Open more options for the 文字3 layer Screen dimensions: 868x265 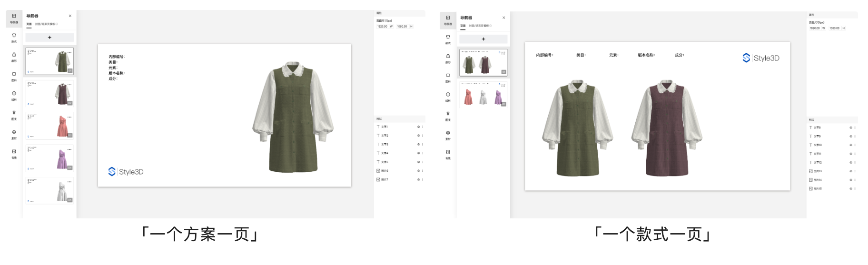point(423,145)
